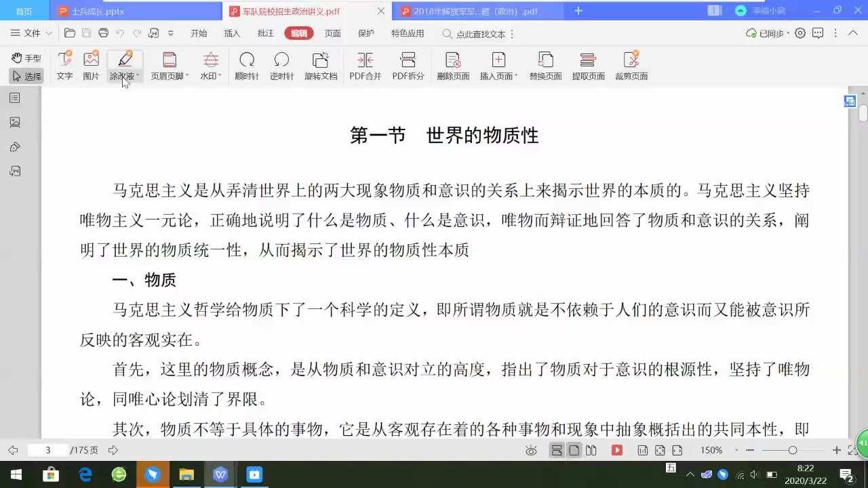
Task: Enable continuous scroll view mode
Action: tap(557, 450)
